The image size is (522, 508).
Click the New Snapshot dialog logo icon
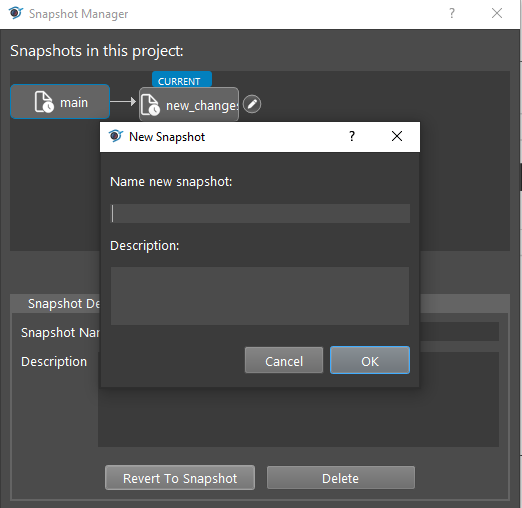[116, 136]
